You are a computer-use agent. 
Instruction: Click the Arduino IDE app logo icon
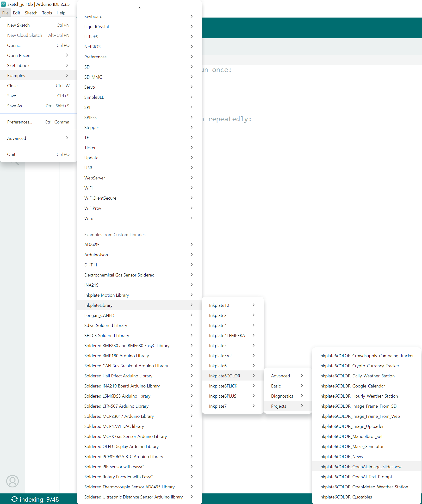[3, 4]
